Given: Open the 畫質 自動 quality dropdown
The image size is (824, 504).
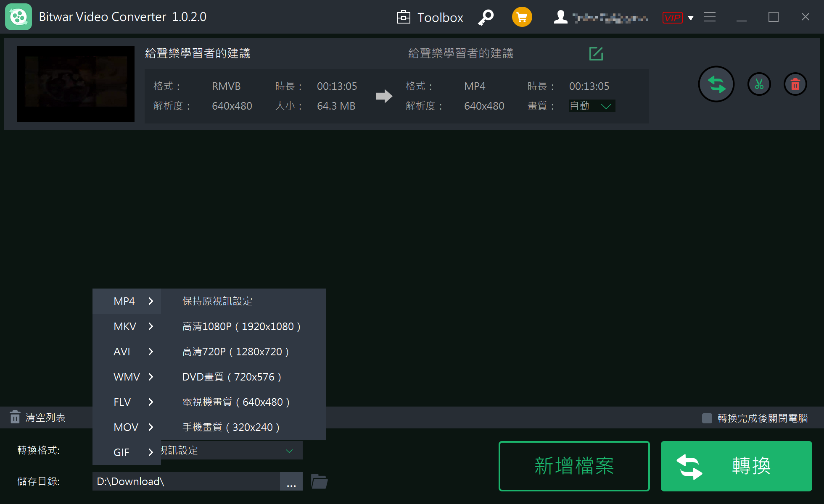Looking at the screenshot, I should click(x=592, y=106).
